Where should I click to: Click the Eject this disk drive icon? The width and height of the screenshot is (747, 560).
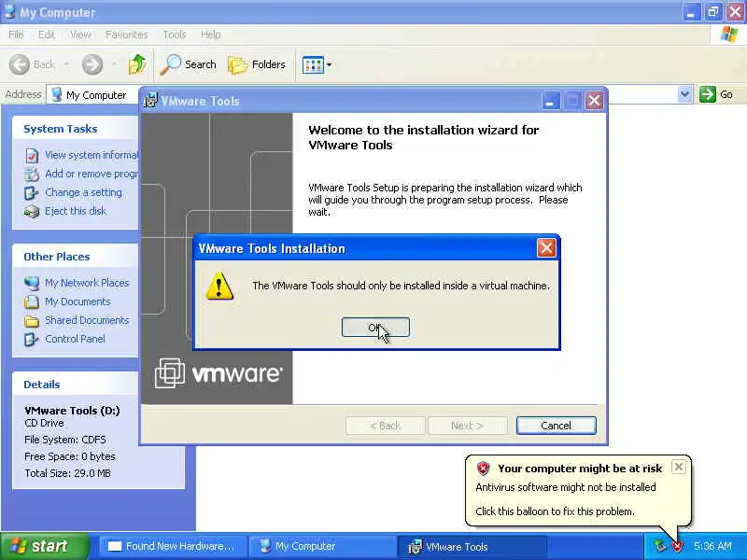tap(32, 212)
